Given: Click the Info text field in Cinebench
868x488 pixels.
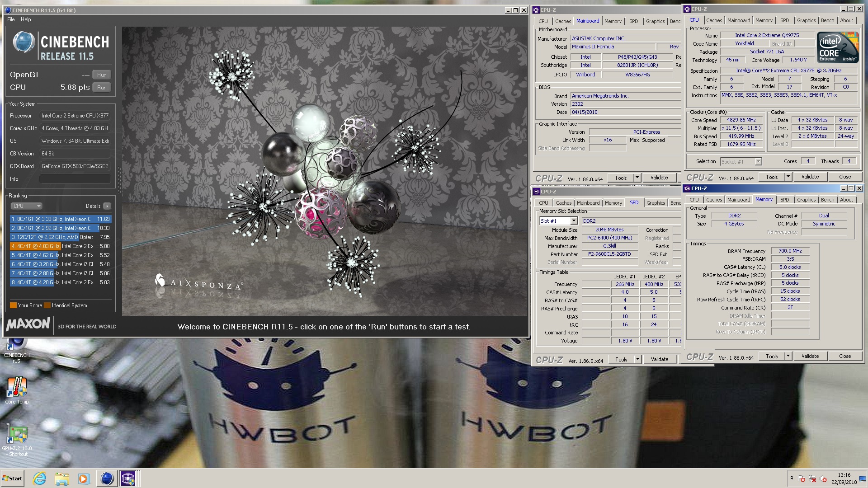Looking at the screenshot, I should point(75,179).
